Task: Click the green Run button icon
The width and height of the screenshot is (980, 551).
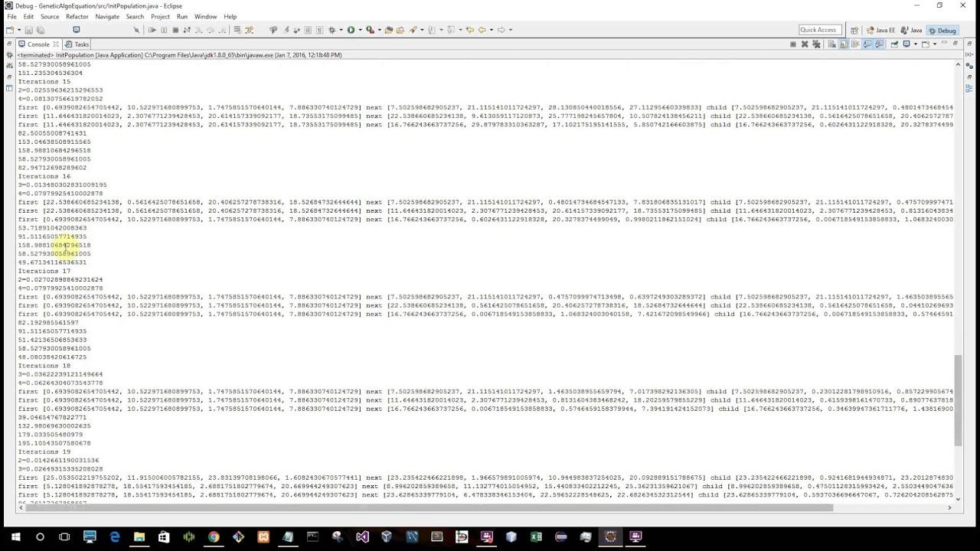Action: coord(351,30)
